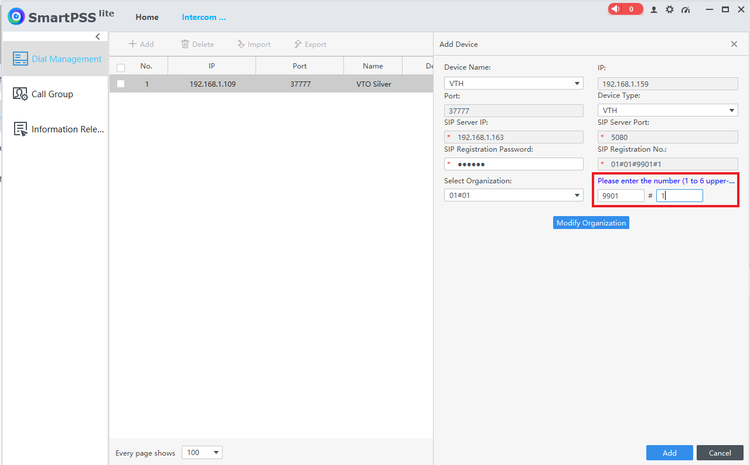Open the Device Name VTH dropdown
Image resolution: width=750 pixels, height=465 pixels.
513,83
